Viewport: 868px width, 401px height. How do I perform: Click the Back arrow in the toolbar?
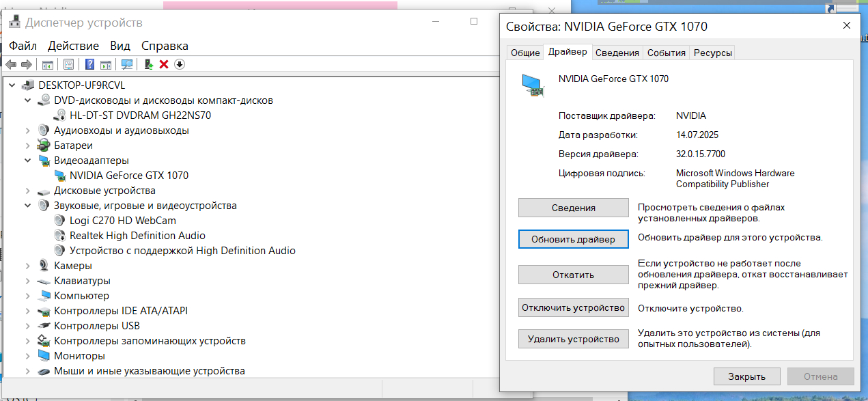pyautogui.click(x=11, y=64)
